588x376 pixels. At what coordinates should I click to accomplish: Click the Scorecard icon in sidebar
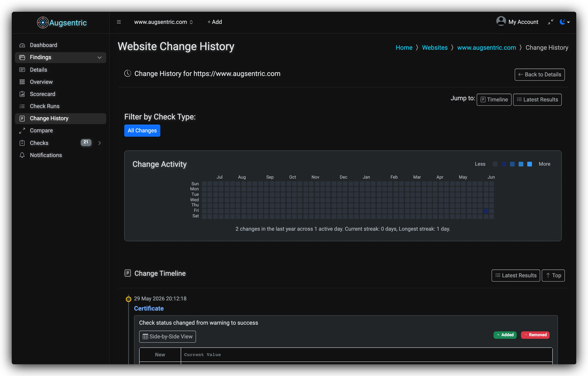[x=22, y=94]
